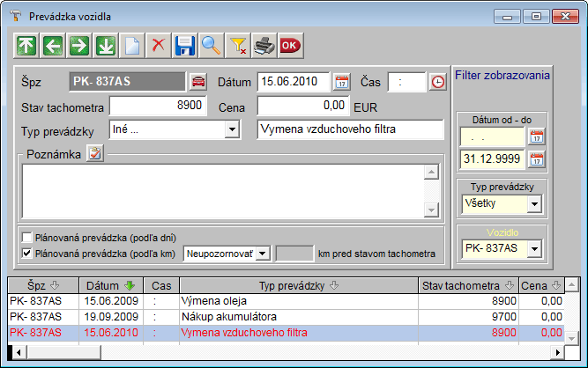This screenshot has height=368, width=588.
Task: Select the Výmena oleja row
Action: [x=286, y=301]
